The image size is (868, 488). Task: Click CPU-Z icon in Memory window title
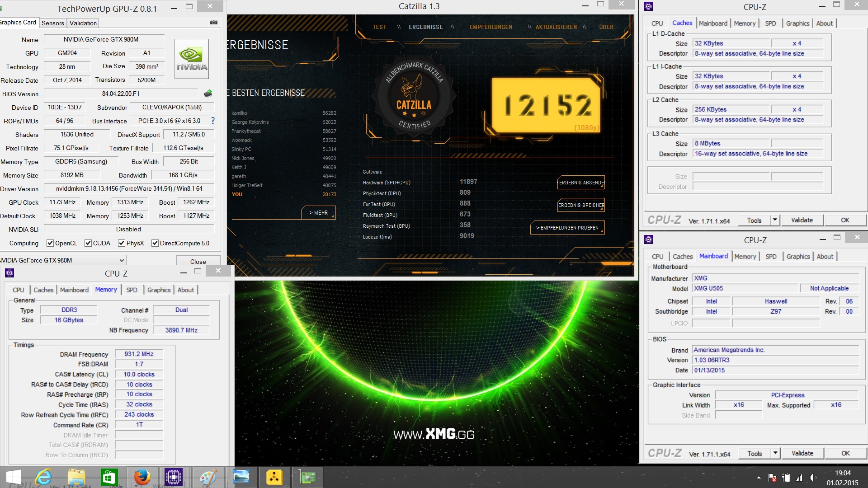[9, 273]
